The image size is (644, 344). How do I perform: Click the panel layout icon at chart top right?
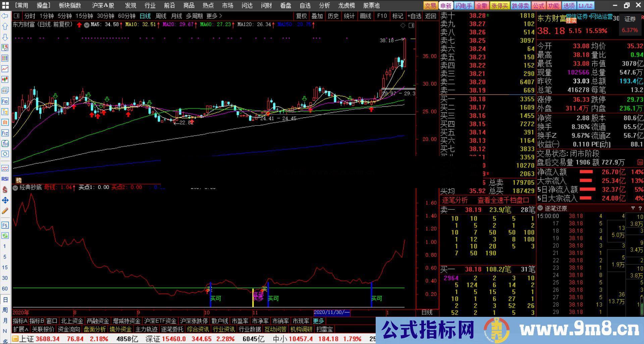pos(412,26)
